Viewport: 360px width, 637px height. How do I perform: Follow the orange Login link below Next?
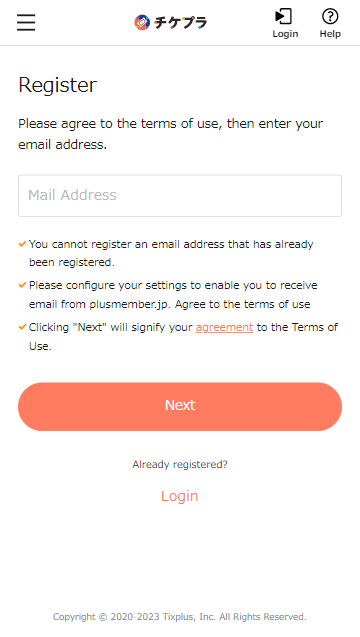coord(180,496)
